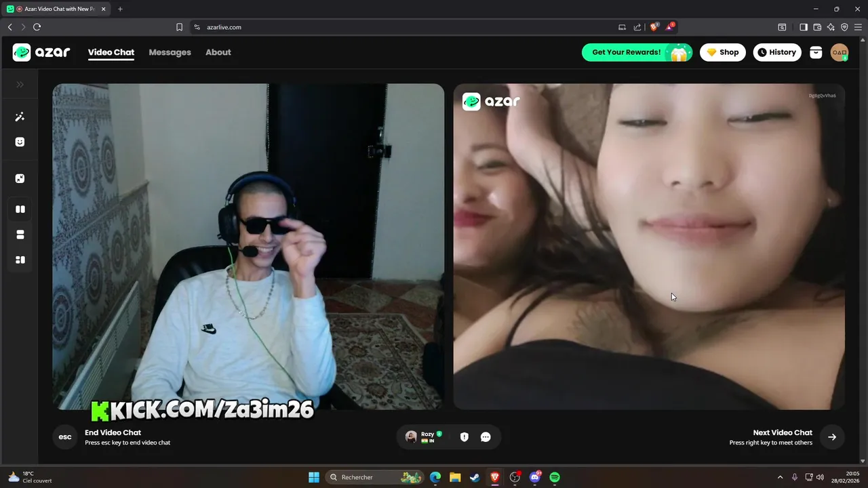Click the install app icon in address bar
This screenshot has height=488, width=868.
tap(622, 27)
